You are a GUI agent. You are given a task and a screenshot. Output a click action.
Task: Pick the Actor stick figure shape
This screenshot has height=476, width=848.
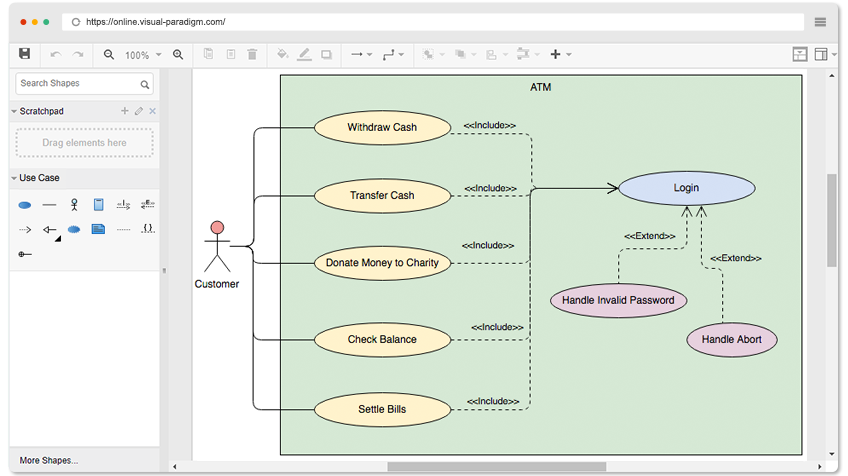click(74, 204)
